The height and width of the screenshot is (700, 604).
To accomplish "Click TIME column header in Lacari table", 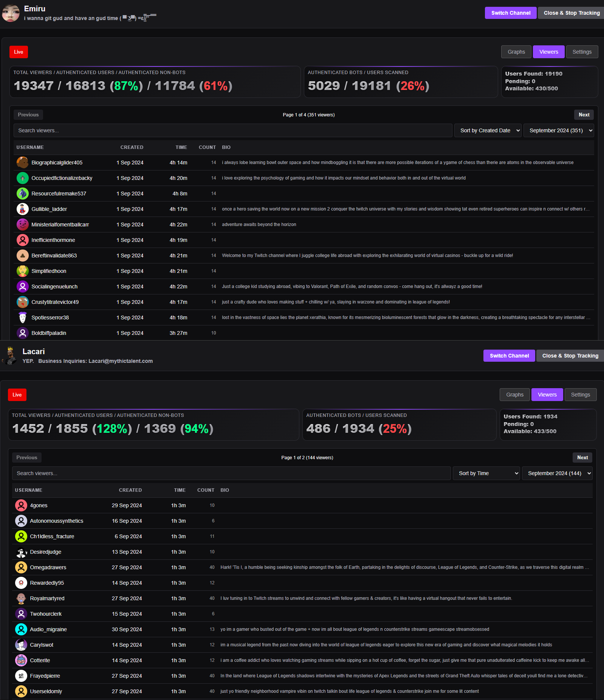I will [x=180, y=490].
